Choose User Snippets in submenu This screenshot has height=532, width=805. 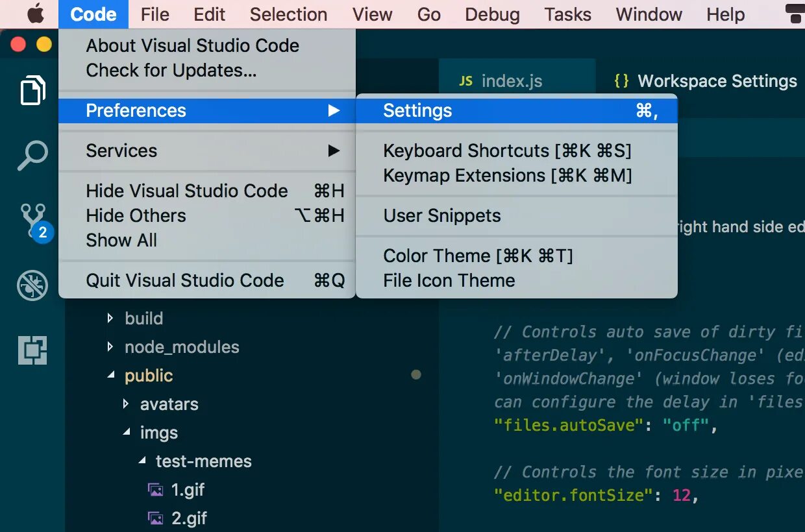tap(517, 215)
